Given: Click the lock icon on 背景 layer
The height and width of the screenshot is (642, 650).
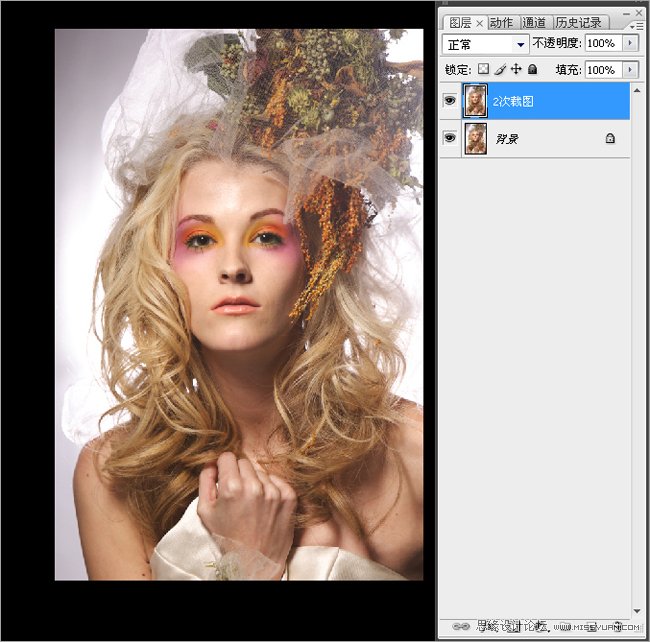Looking at the screenshot, I should (610, 139).
